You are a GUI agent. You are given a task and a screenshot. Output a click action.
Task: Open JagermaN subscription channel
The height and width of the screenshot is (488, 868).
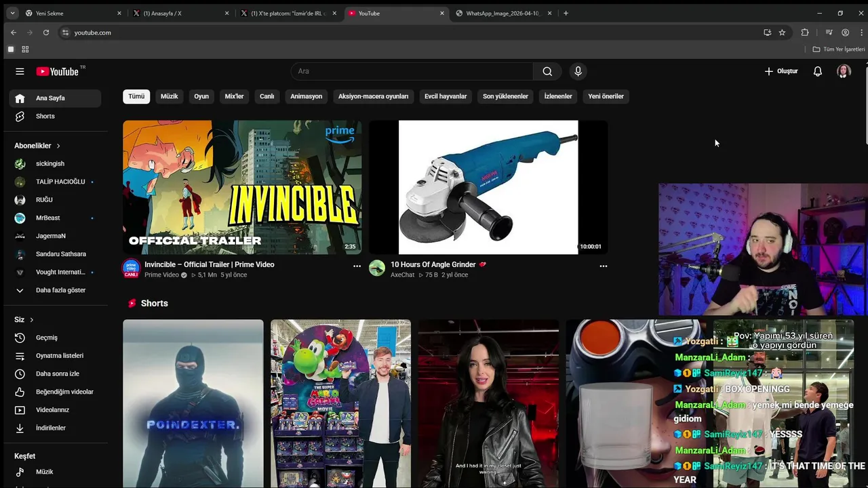(x=55, y=236)
